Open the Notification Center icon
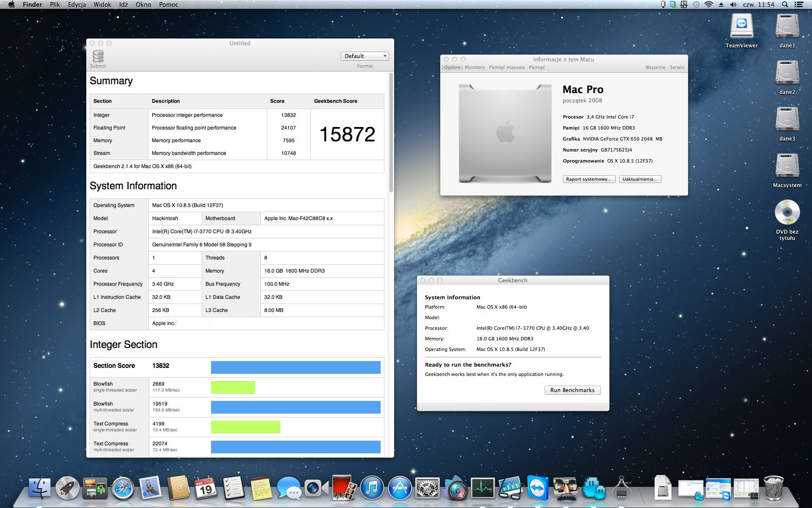The image size is (812, 508). pos(799,5)
